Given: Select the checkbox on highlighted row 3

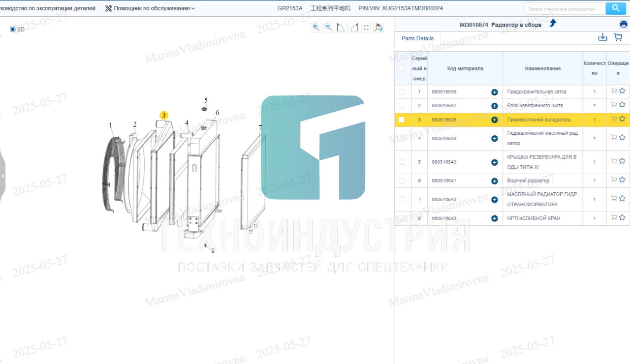Looking at the screenshot, I should click(x=401, y=120).
